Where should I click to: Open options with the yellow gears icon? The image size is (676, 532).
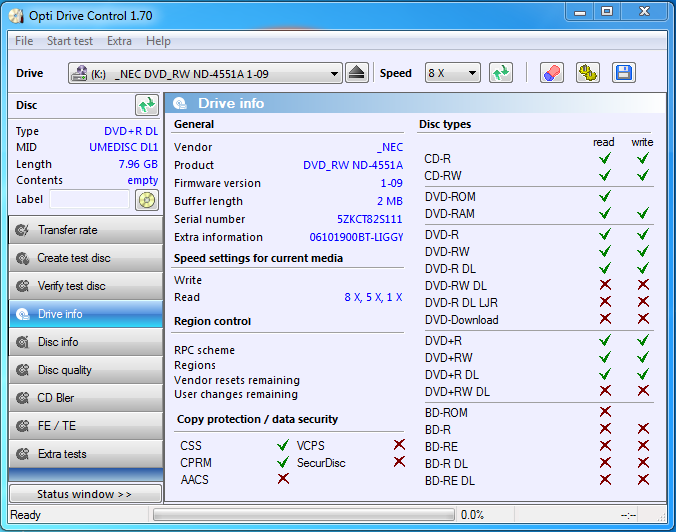(588, 73)
